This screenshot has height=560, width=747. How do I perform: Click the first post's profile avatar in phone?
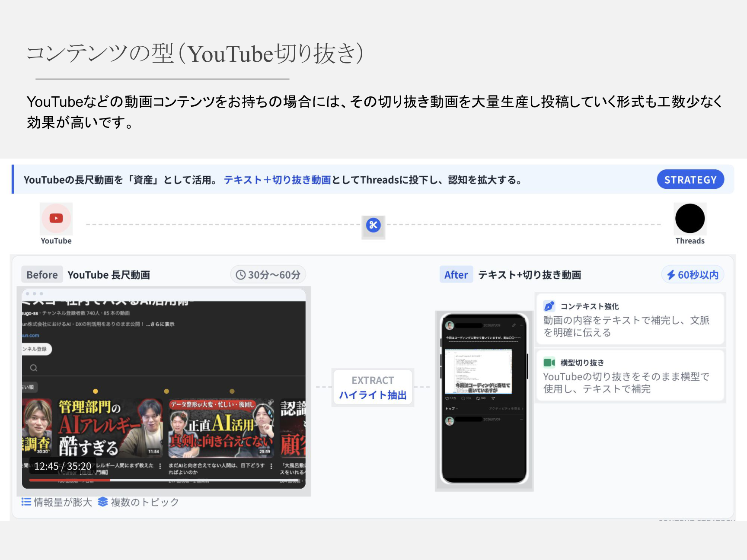[450, 326]
